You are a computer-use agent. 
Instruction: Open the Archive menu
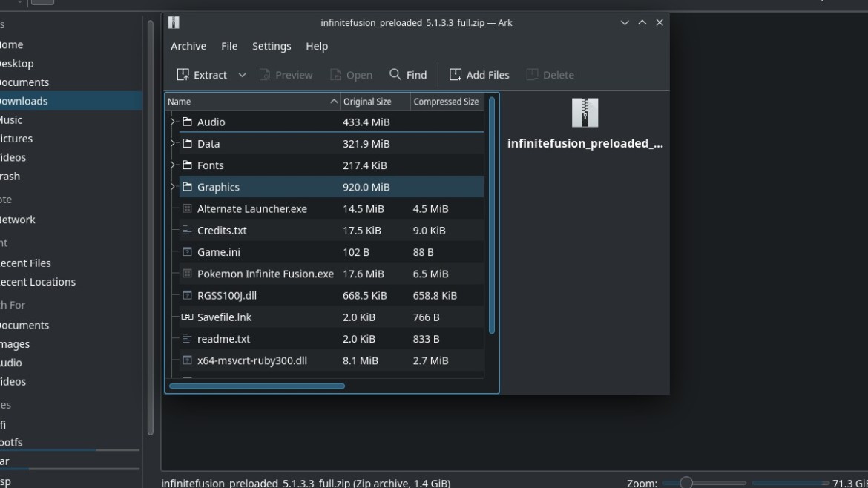coord(188,46)
